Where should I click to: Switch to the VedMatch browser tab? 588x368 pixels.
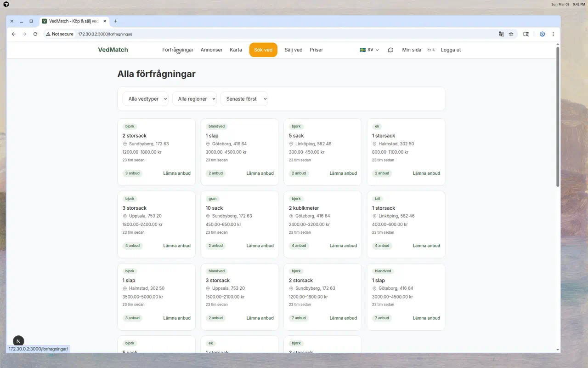click(73, 21)
